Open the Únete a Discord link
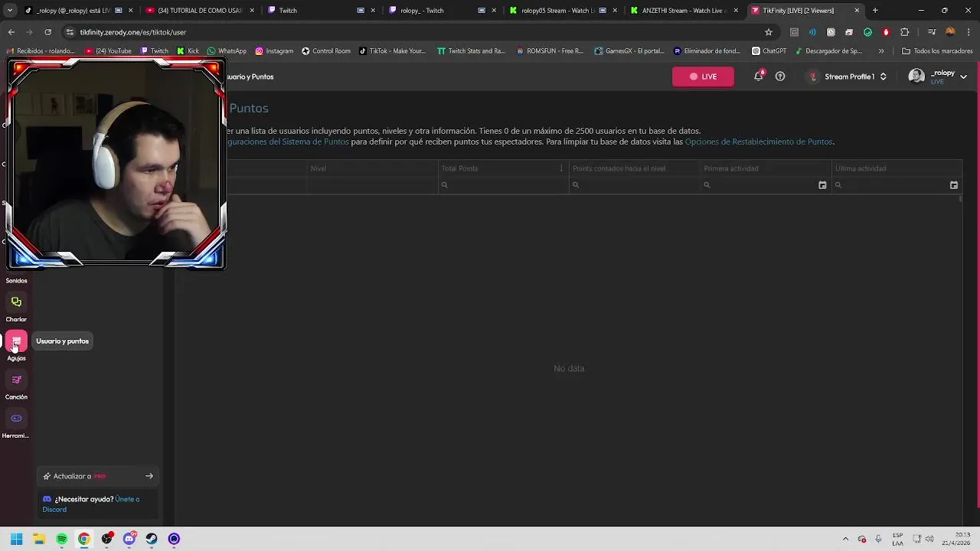This screenshot has height=551, width=980. pos(91,504)
